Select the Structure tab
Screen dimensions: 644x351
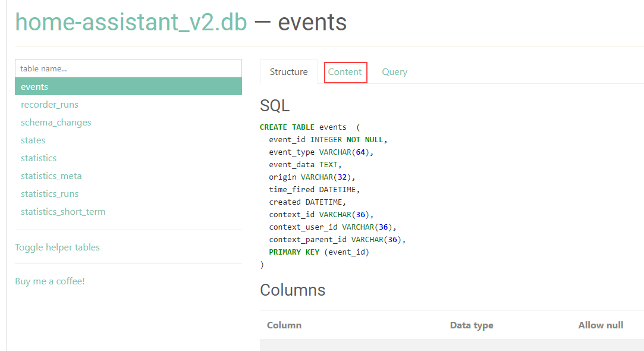point(288,71)
